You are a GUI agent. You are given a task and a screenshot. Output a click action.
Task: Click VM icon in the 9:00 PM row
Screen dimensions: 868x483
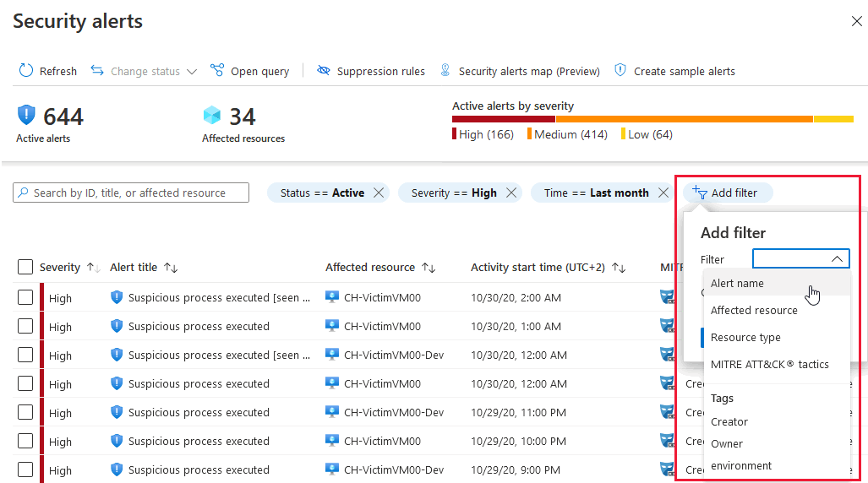click(331, 469)
